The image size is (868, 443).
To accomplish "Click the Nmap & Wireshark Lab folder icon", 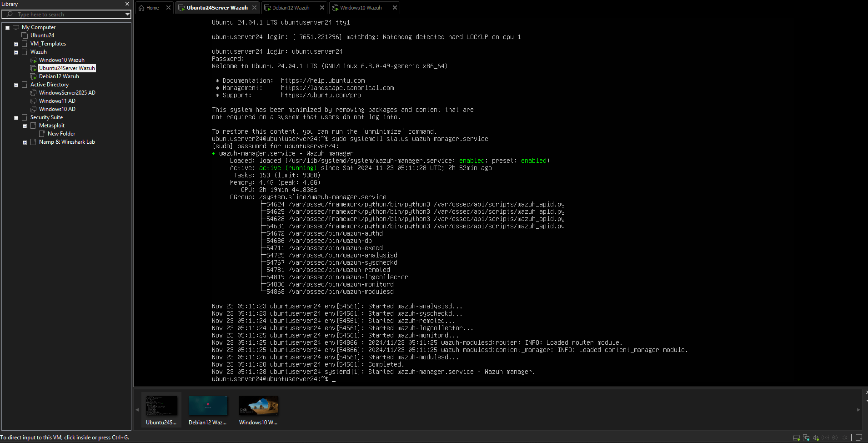I will pyautogui.click(x=33, y=142).
